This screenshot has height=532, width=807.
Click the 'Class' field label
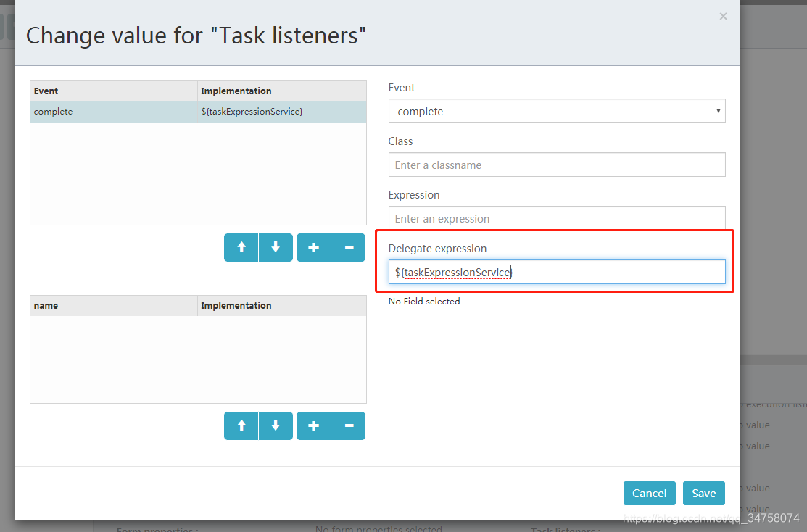(400, 141)
